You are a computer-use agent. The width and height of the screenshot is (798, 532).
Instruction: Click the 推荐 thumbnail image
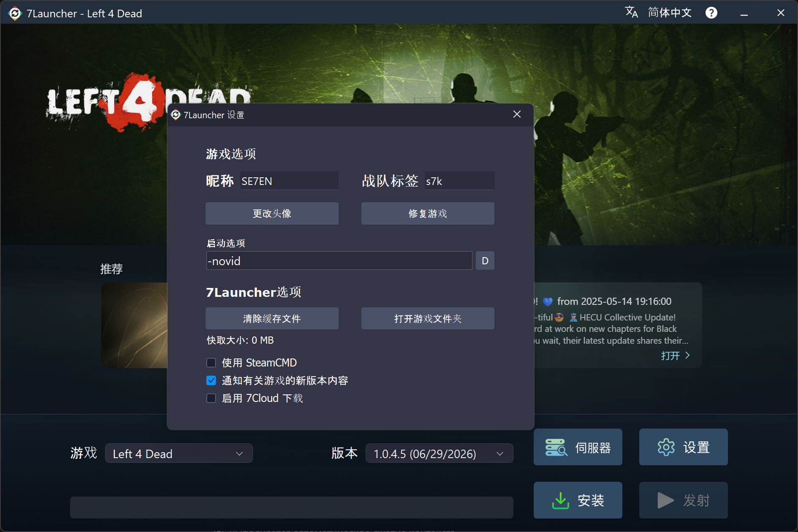pyautogui.click(x=135, y=325)
